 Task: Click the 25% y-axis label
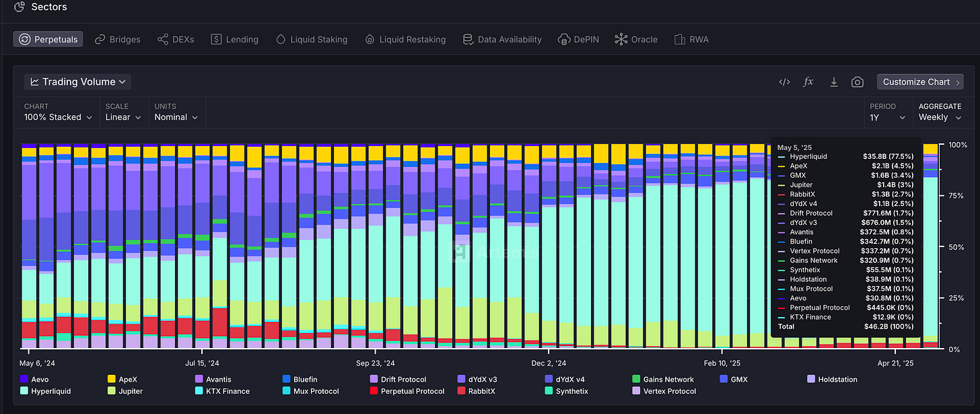pyautogui.click(x=957, y=298)
